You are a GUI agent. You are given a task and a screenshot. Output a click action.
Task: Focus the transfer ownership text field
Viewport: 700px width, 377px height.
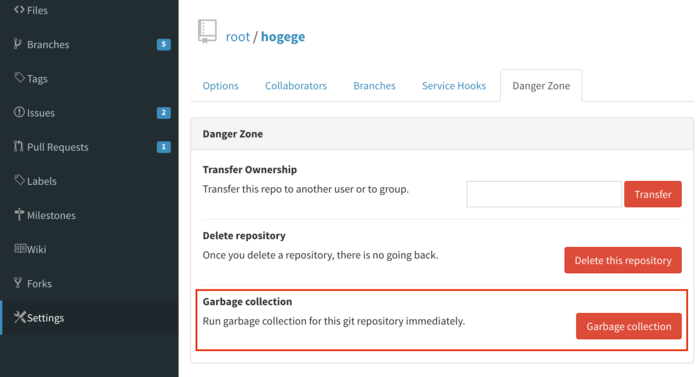point(544,194)
